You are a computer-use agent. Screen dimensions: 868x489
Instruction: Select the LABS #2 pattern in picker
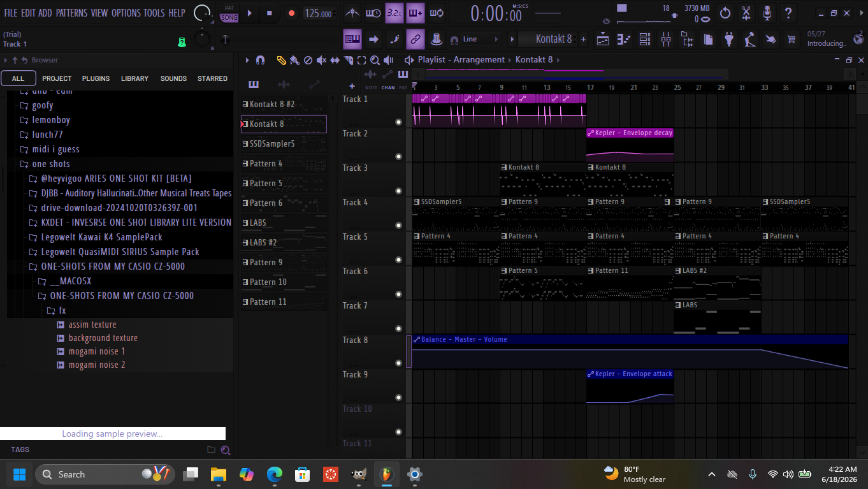[x=284, y=243]
